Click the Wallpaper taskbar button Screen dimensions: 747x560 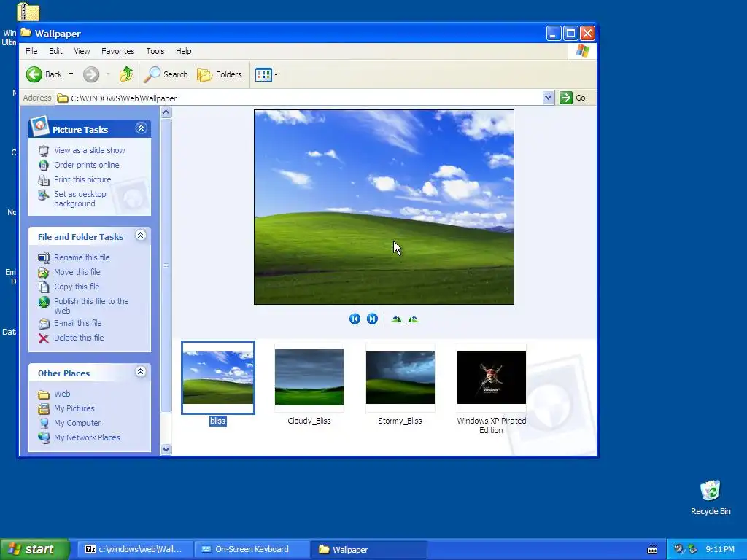[x=368, y=550]
